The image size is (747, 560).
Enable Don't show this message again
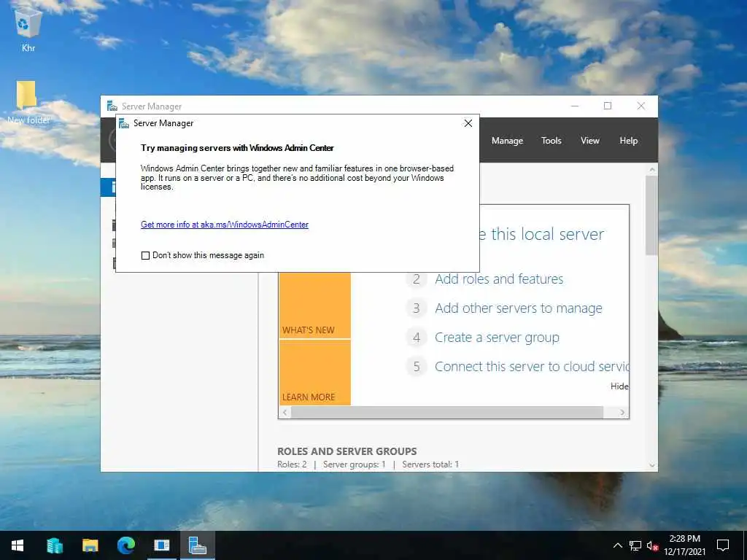145,256
